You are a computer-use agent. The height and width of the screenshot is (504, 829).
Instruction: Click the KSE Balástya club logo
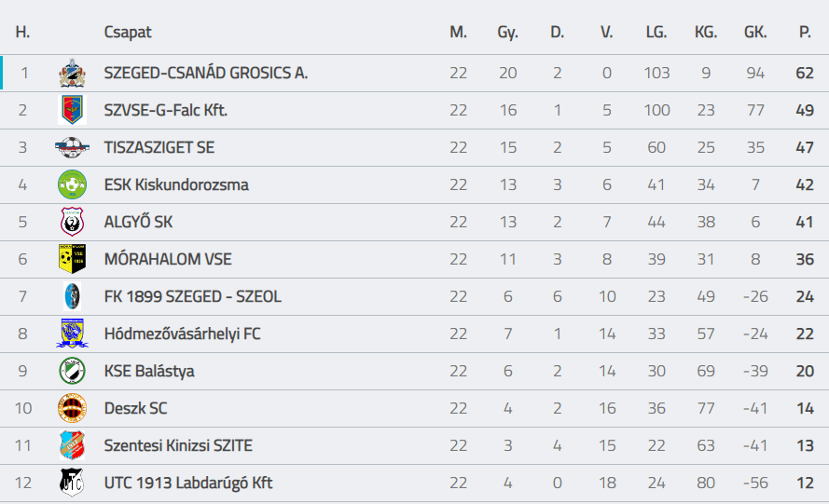pos(72,371)
